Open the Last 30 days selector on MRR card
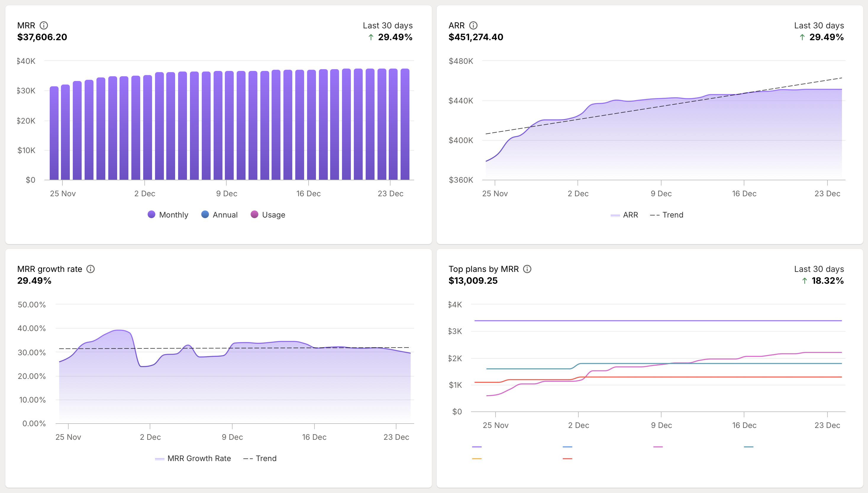This screenshot has height=493, width=868. [x=388, y=25]
